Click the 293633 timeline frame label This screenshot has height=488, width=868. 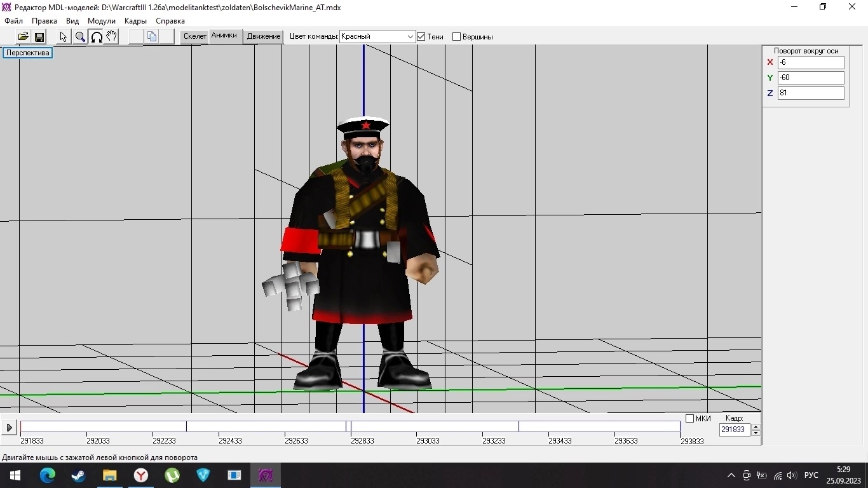[626, 441]
